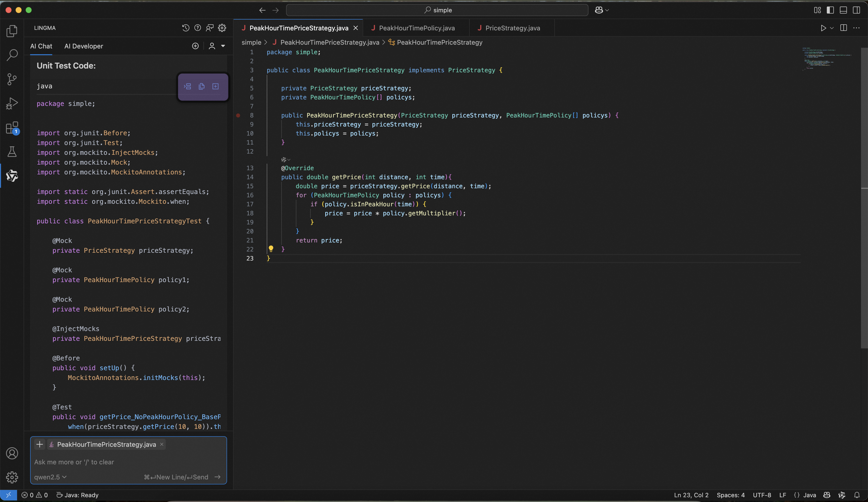Viewport: 868px width, 502px height.
Task: Toggle breakpoint on line 8
Action: coord(238,115)
